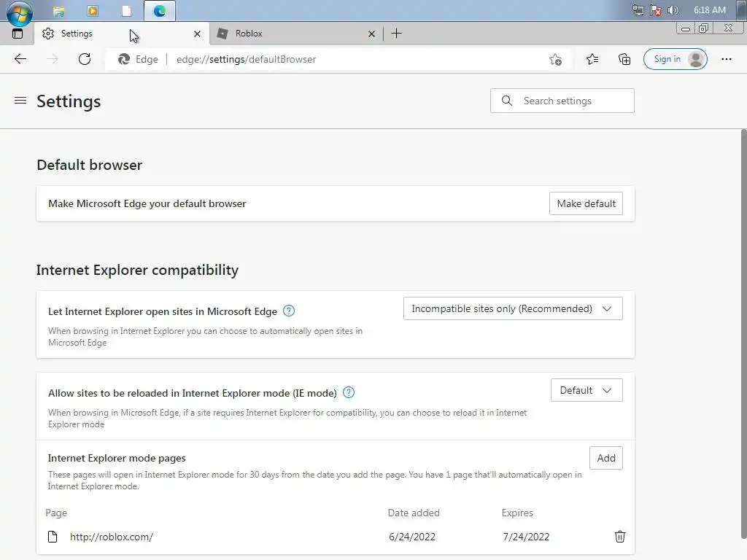Open a new tab with plus button

(x=396, y=34)
